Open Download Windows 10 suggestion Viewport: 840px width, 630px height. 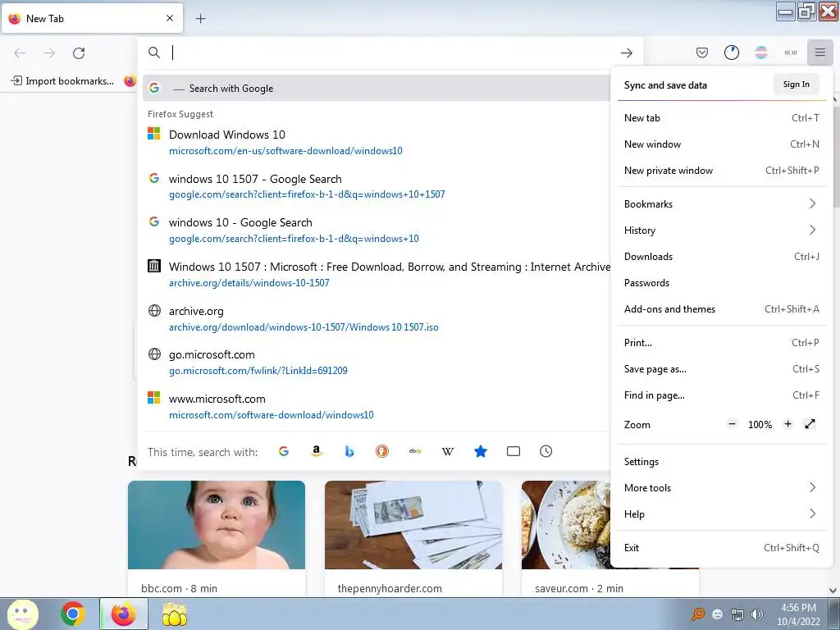pos(377,142)
